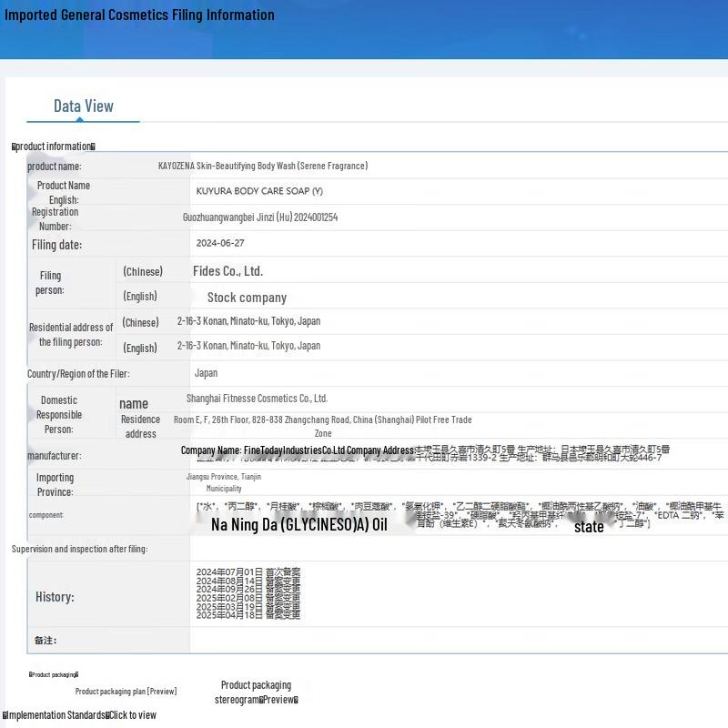Open the Data View tab

coord(83,106)
